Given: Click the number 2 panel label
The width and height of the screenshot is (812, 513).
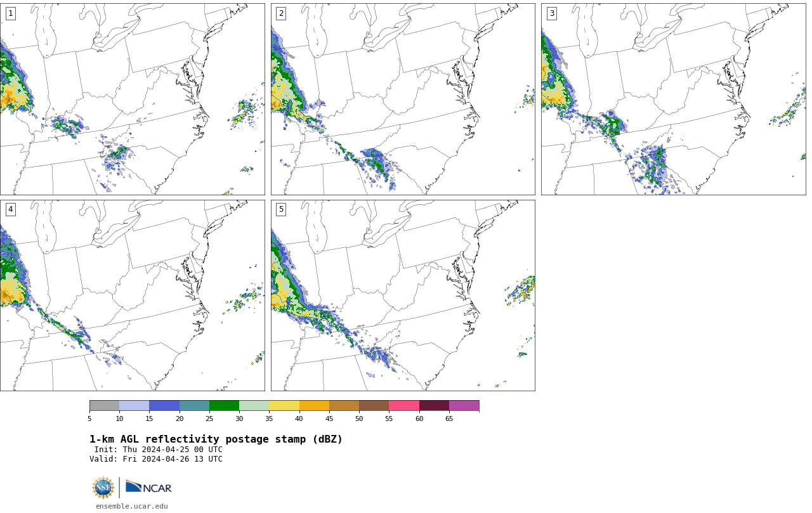Looking at the screenshot, I should tap(281, 13).
